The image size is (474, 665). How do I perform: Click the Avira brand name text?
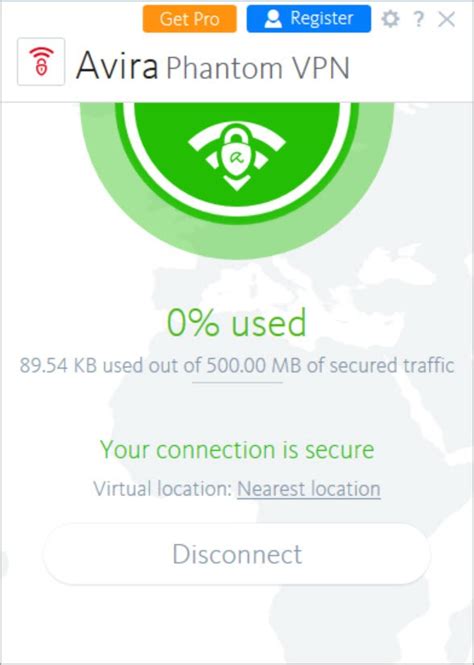tap(117, 65)
